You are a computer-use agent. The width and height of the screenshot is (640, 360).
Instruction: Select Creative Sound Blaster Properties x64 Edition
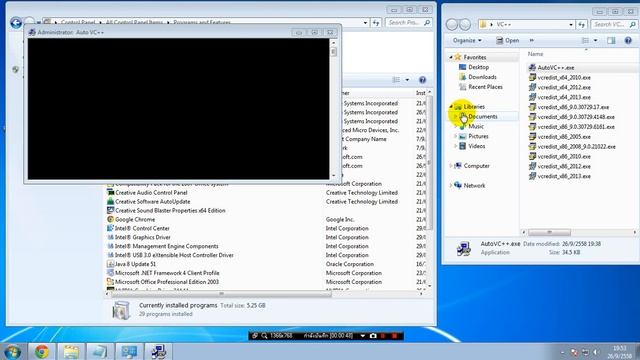coord(166,211)
